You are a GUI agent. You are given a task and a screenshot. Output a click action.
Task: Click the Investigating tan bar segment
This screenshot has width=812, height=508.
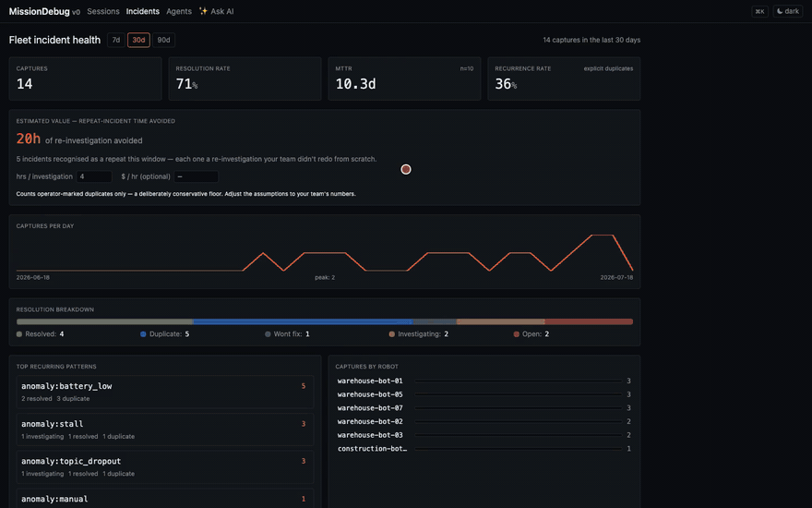click(501, 322)
